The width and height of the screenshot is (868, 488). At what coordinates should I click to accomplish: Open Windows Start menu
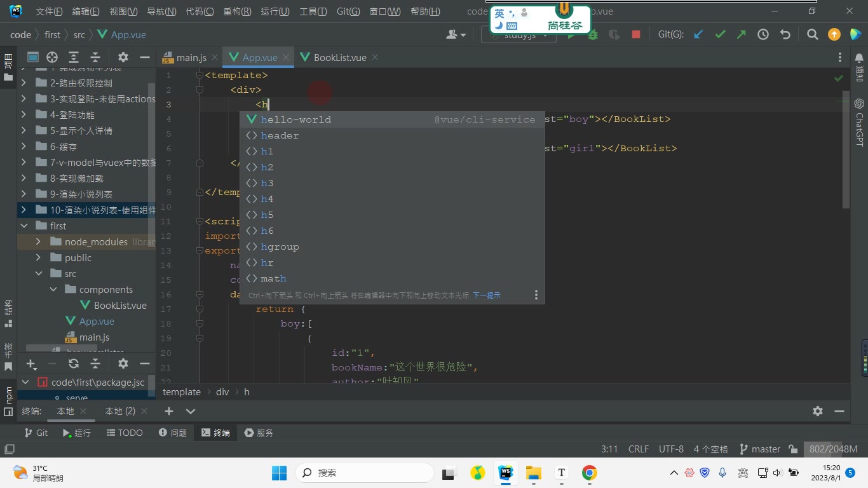tap(280, 473)
